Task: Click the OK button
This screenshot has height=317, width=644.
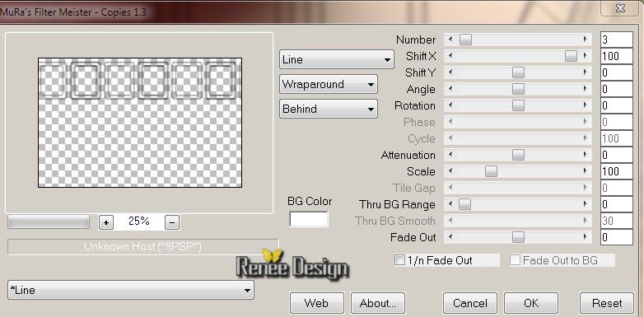Action: coord(531,303)
